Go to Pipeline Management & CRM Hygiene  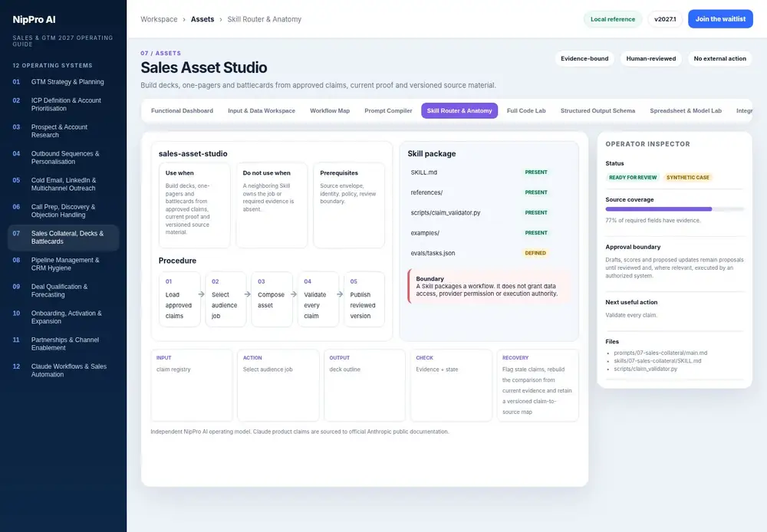63,264
